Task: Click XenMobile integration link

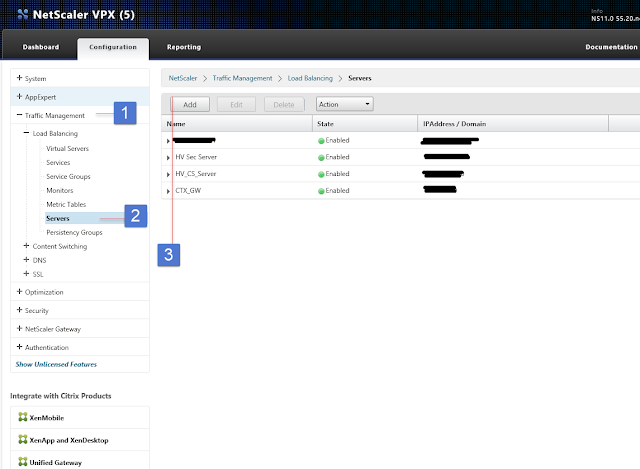Action: coord(47,418)
